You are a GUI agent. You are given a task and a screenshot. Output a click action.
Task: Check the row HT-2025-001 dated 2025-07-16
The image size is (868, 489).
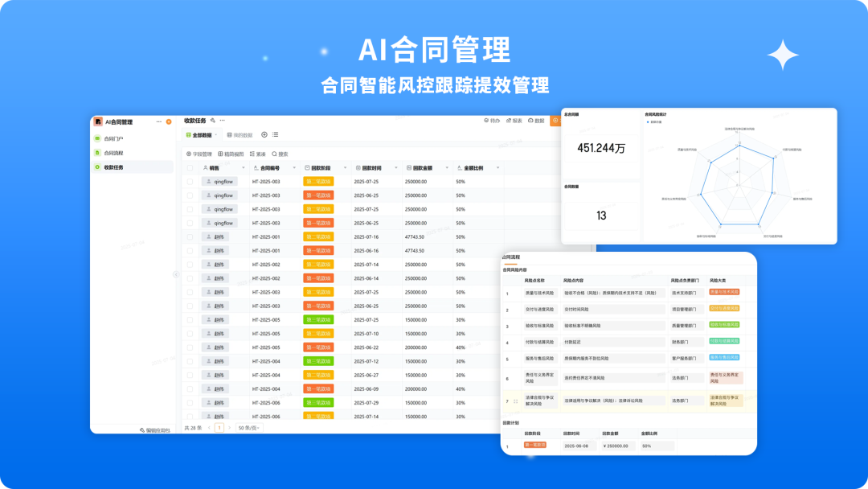190,236
